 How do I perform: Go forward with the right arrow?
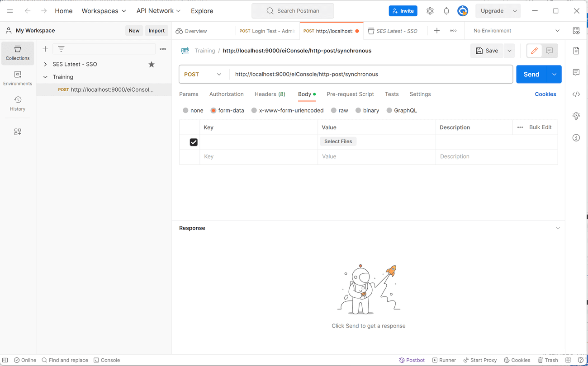[44, 11]
